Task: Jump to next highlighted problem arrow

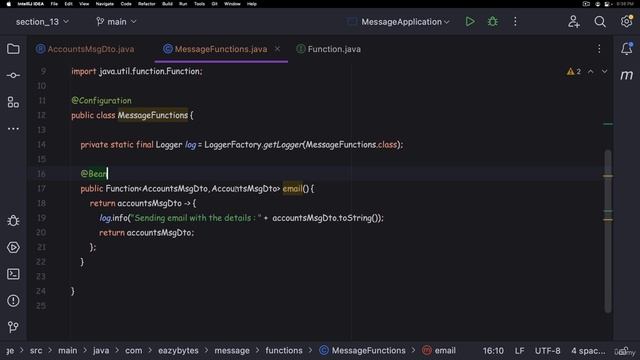Action: (604, 71)
